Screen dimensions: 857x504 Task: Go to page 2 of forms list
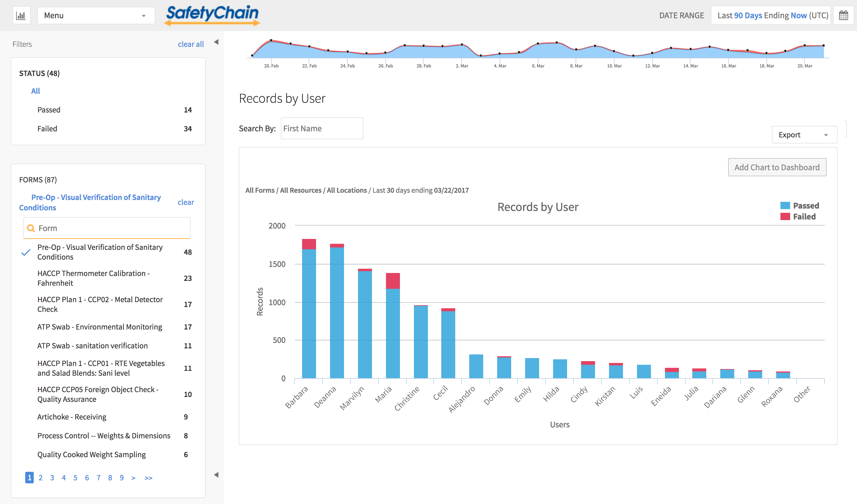pyautogui.click(x=40, y=478)
